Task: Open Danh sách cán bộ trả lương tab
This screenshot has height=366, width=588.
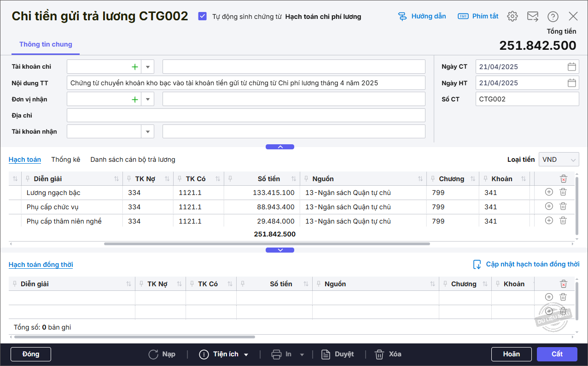Action: point(133,159)
